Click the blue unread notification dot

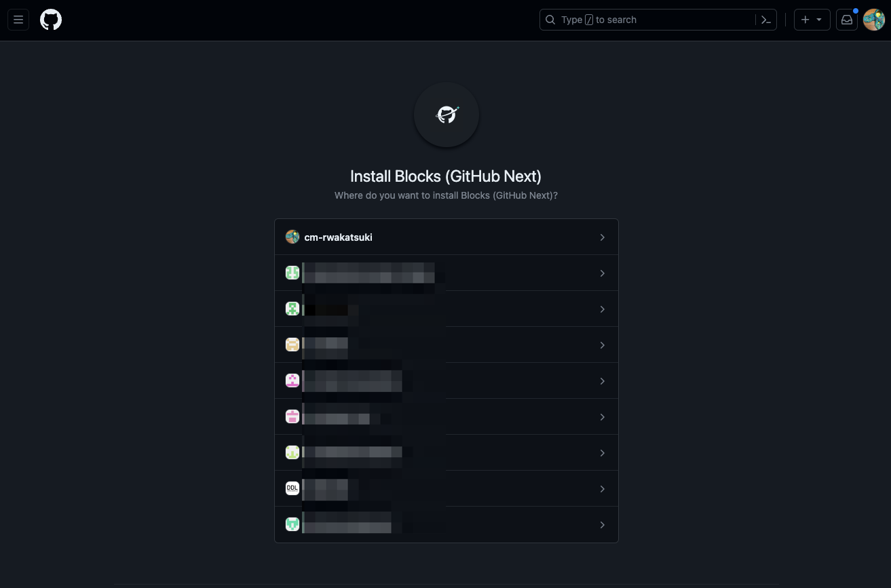pyautogui.click(x=856, y=11)
